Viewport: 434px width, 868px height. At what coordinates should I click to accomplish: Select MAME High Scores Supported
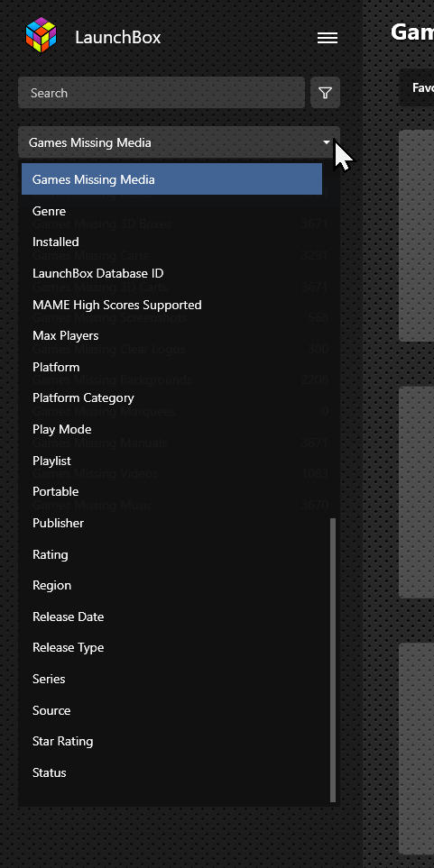click(171, 305)
